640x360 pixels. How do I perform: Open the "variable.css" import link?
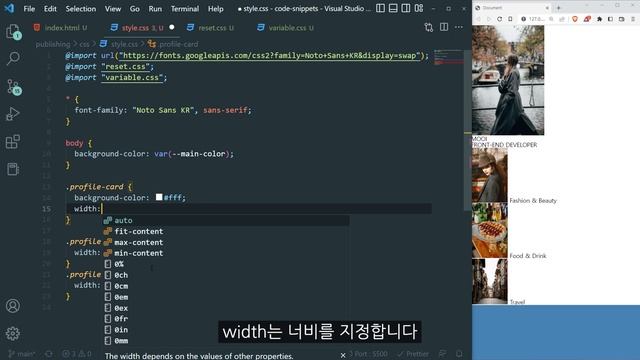pos(133,78)
